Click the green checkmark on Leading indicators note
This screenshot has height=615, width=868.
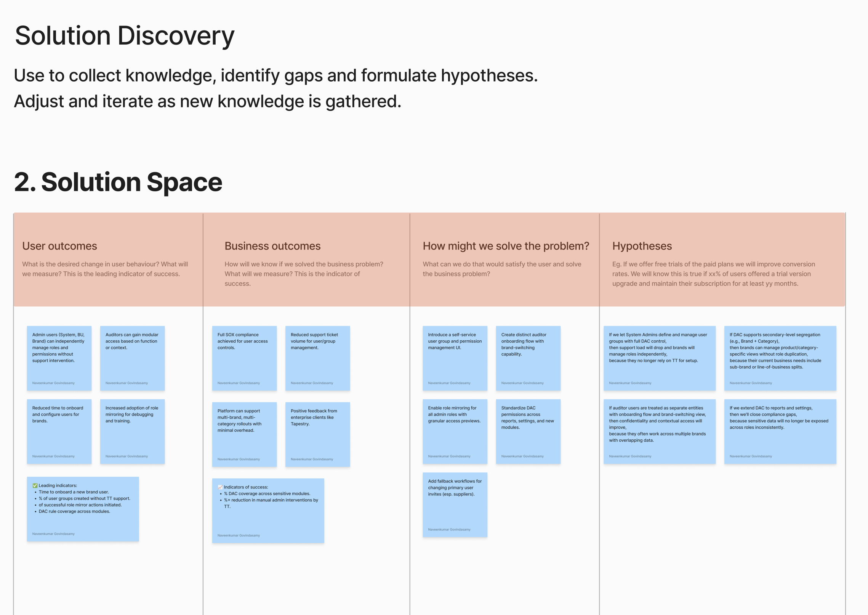coord(35,485)
